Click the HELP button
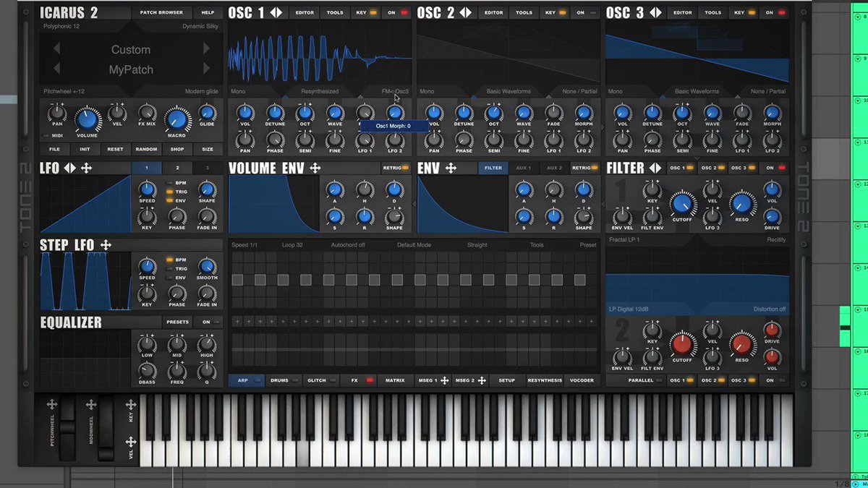This screenshot has height=488, width=868. coord(208,12)
